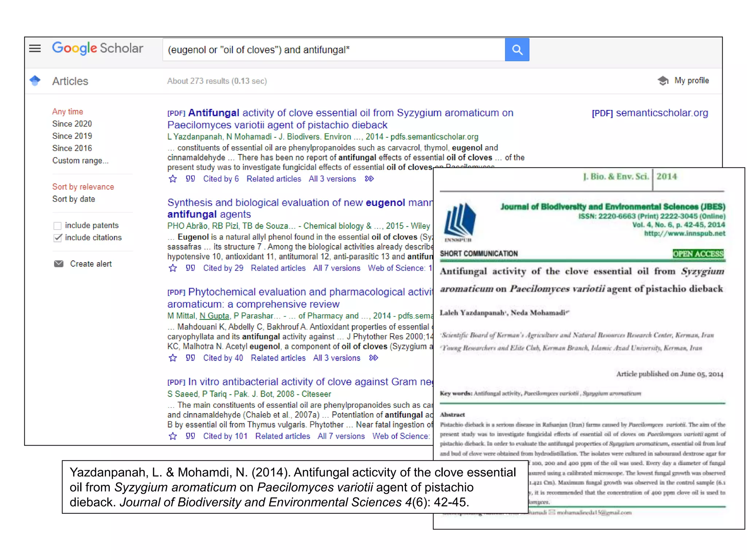Open Custom range date filter
The height and width of the screenshot is (560, 747).
click(80, 161)
